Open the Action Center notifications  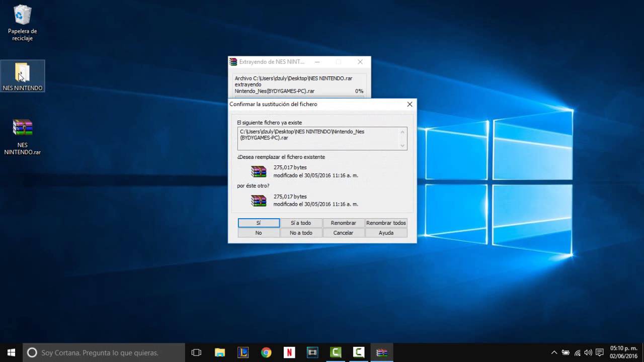(x=600, y=352)
